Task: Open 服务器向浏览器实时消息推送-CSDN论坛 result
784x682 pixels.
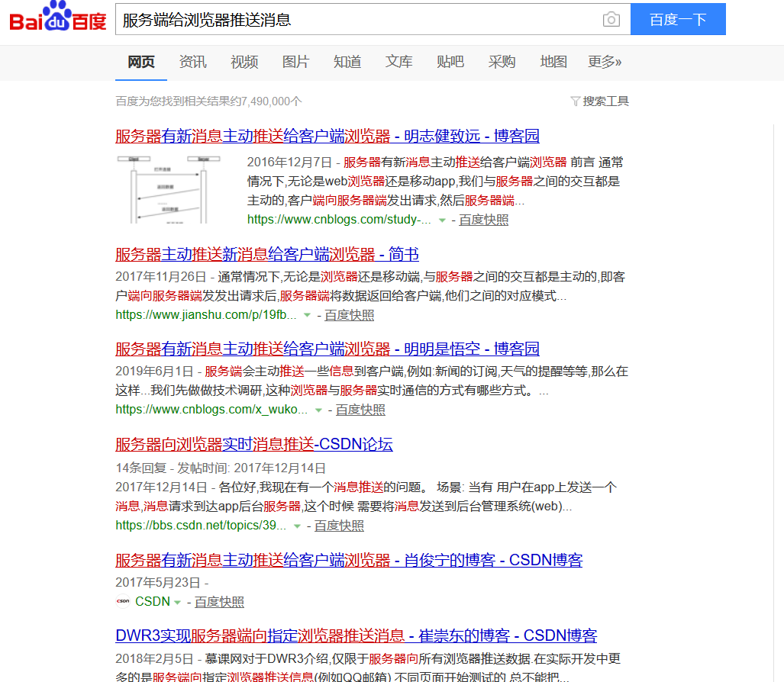Action: point(254,444)
